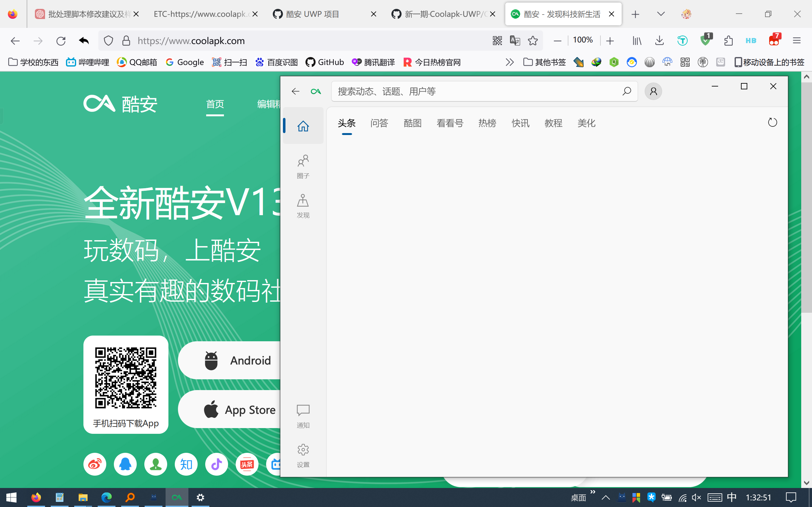Open the 圈子 section in the app sidebar

click(303, 166)
